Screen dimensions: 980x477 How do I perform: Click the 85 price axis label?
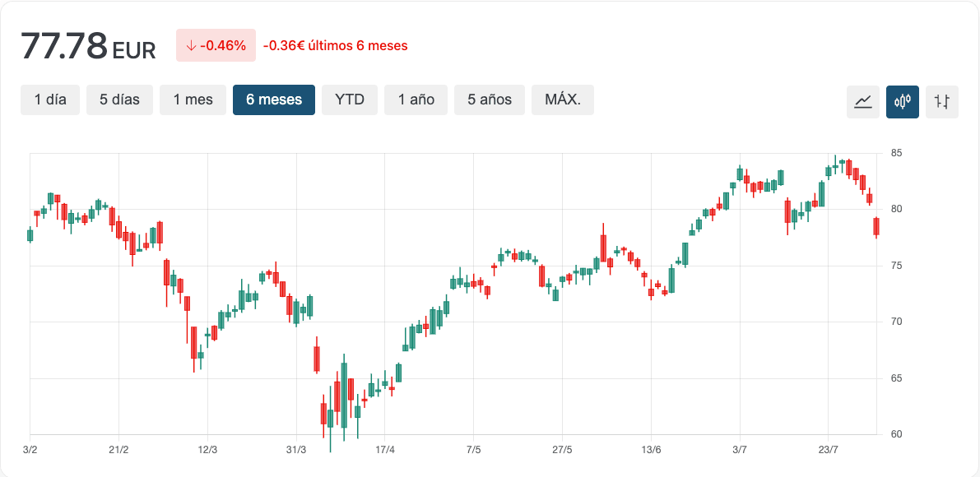pyautogui.click(x=896, y=153)
